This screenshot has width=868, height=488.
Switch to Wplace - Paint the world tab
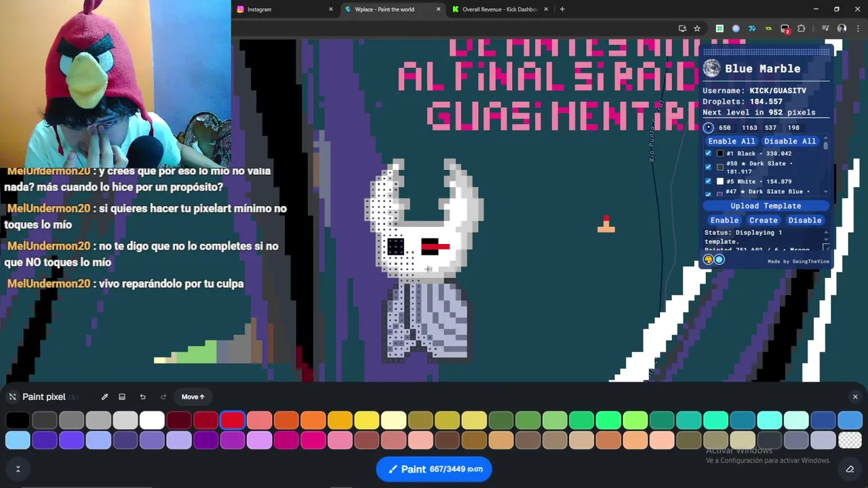point(392,9)
